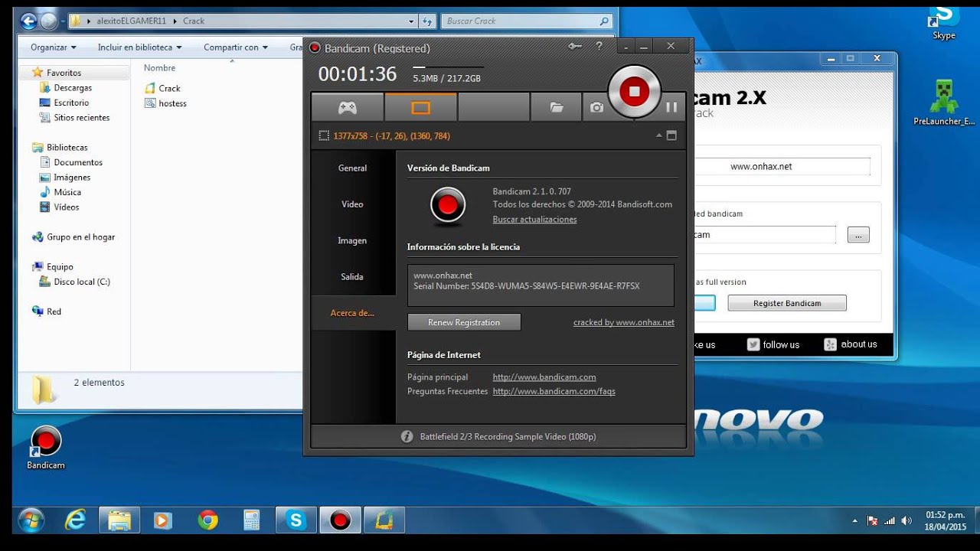Click the Battlefield sample video info bar

point(498,436)
